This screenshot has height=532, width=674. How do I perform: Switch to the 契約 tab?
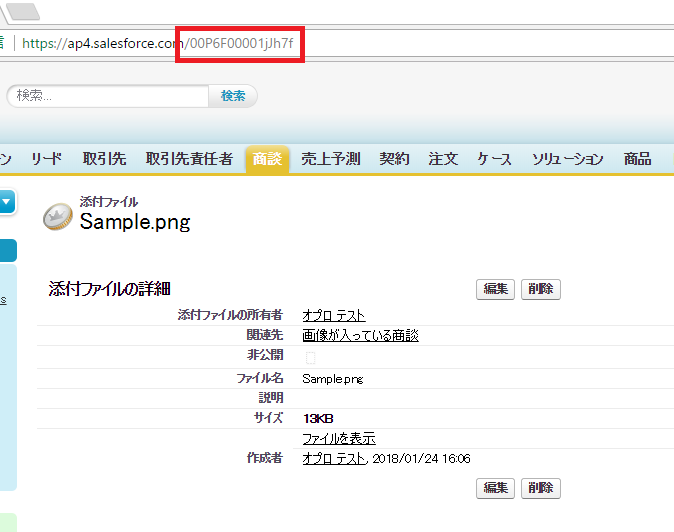(394, 159)
